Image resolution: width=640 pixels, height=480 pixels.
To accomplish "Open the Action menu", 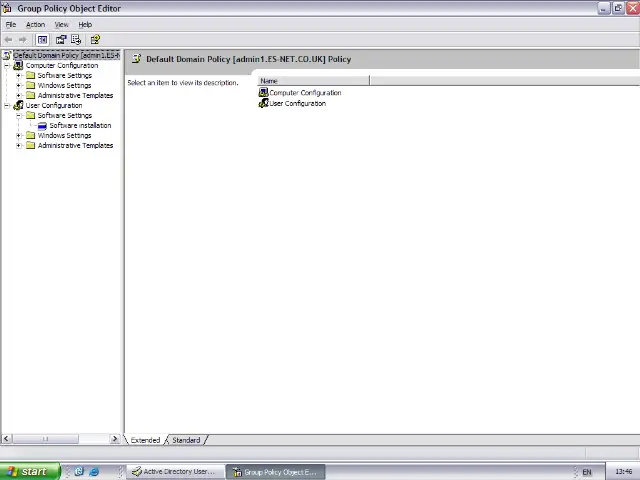I will [x=36, y=24].
